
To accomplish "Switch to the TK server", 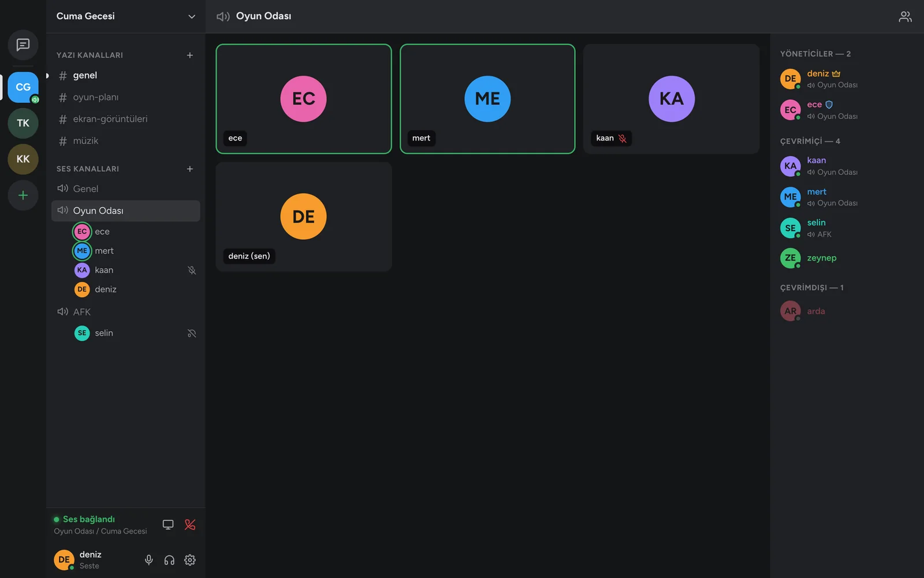I will (23, 123).
